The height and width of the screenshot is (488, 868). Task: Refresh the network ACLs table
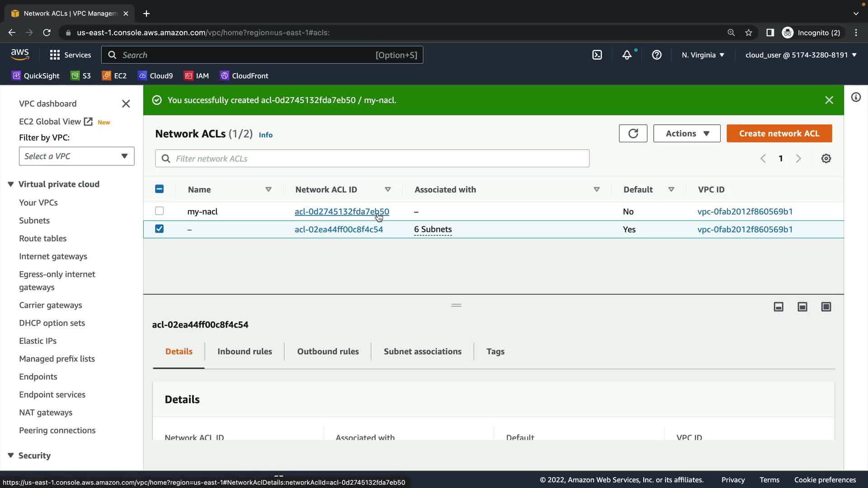click(x=633, y=133)
